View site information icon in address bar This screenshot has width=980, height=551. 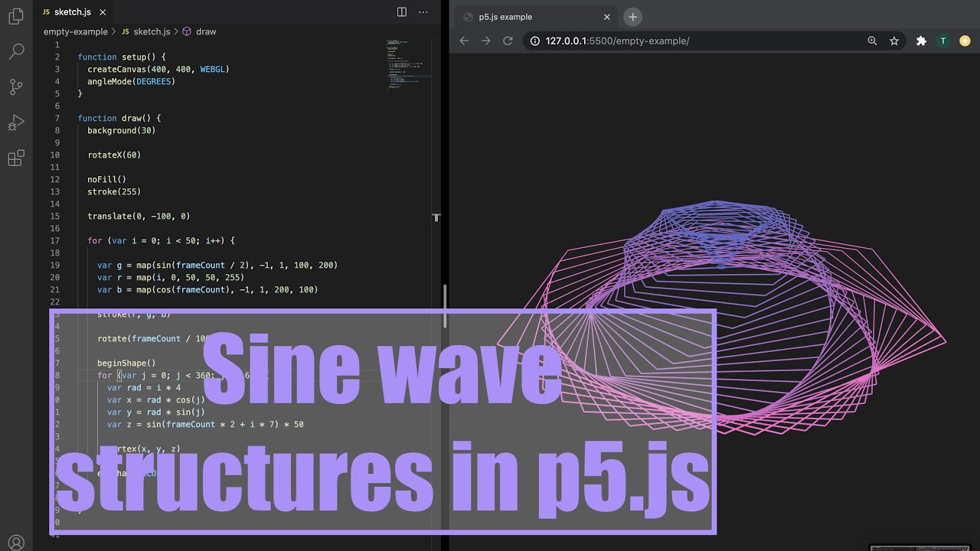534,41
